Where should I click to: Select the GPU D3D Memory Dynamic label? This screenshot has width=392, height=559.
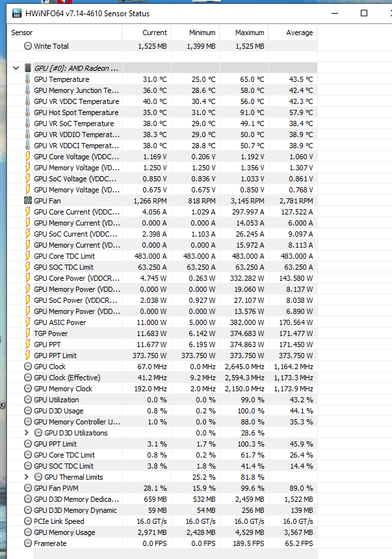pyautogui.click(x=75, y=510)
